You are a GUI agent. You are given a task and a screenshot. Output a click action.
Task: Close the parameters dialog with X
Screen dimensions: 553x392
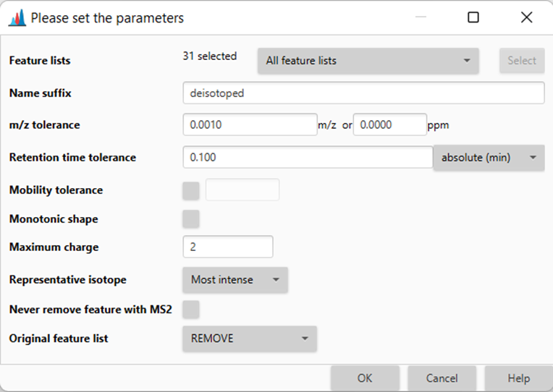click(526, 17)
